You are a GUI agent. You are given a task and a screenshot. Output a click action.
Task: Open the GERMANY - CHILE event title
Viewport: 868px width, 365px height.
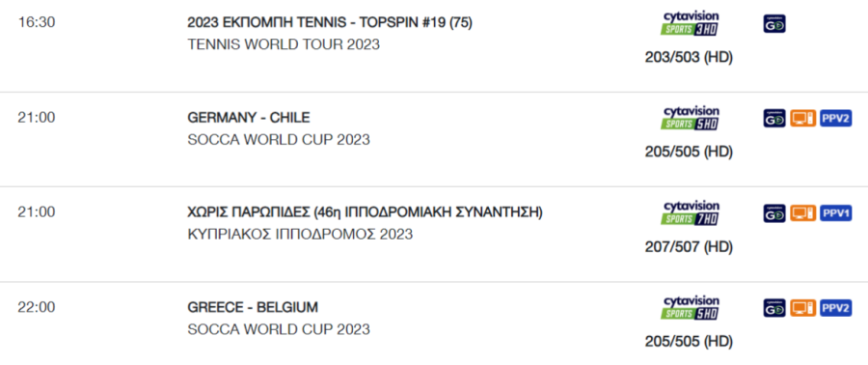[x=249, y=118]
